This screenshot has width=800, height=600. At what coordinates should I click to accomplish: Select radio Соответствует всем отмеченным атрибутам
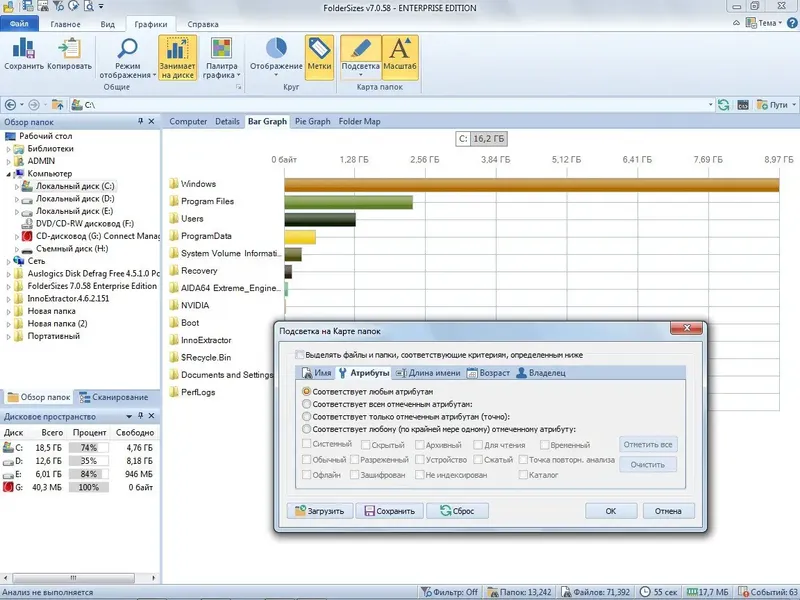[306, 404]
